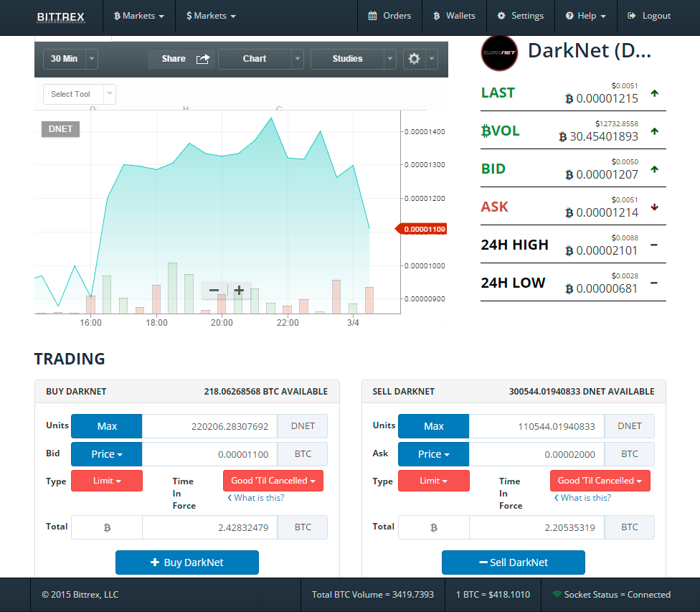Open the Select Tool combo box
This screenshot has width=700, height=612.
(x=80, y=94)
